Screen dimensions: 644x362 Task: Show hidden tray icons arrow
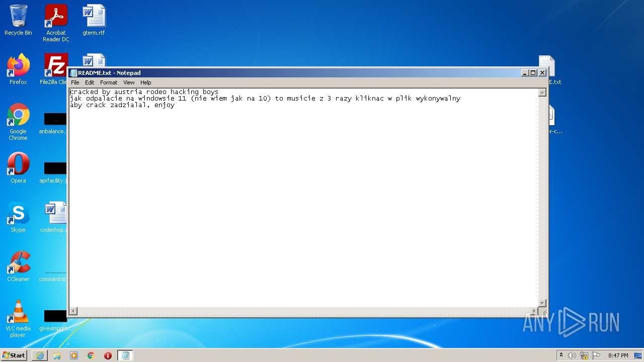click(x=561, y=355)
